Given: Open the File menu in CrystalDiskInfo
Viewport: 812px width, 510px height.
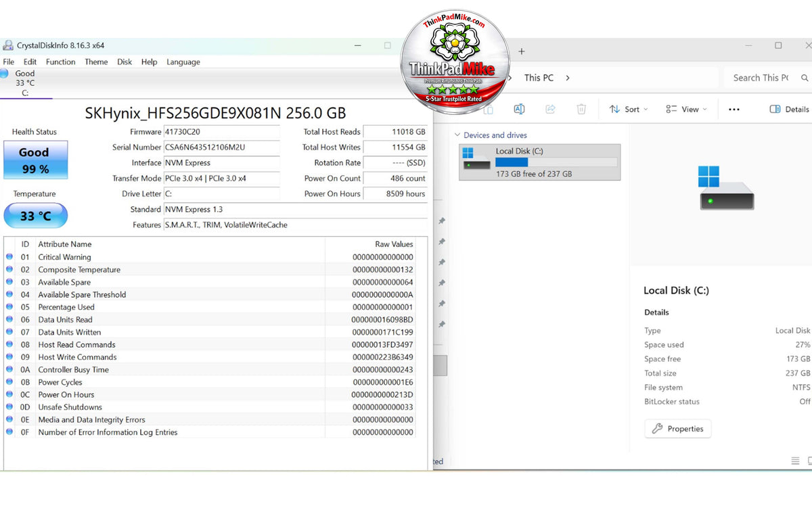Looking at the screenshot, I should tap(8, 62).
